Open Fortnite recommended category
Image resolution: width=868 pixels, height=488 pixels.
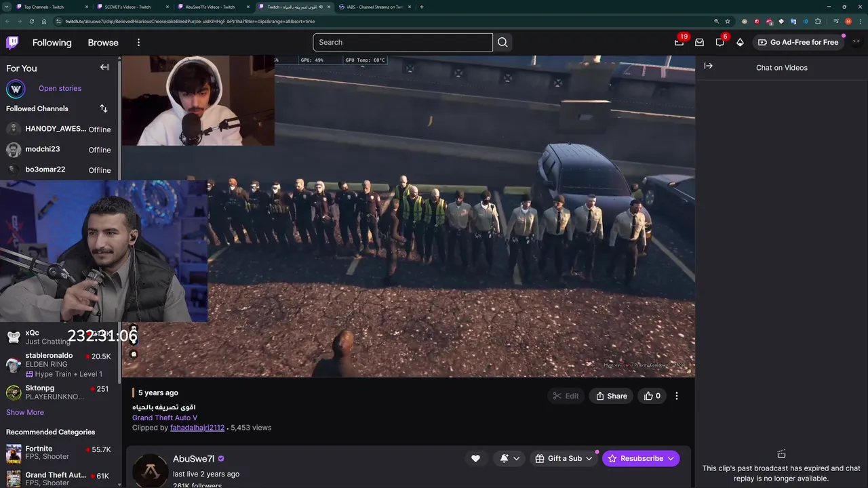(x=60, y=453)
